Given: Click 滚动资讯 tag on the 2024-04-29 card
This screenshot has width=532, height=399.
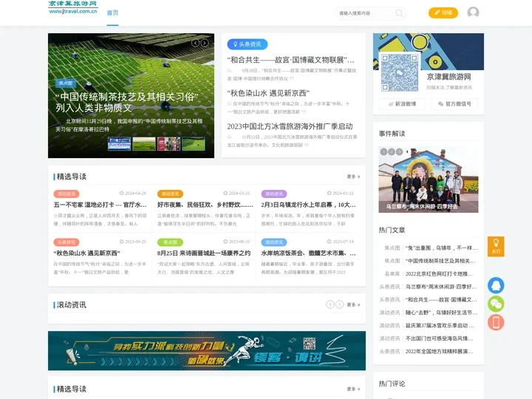Looking at the screenshot, I should [x=66, y=194].
